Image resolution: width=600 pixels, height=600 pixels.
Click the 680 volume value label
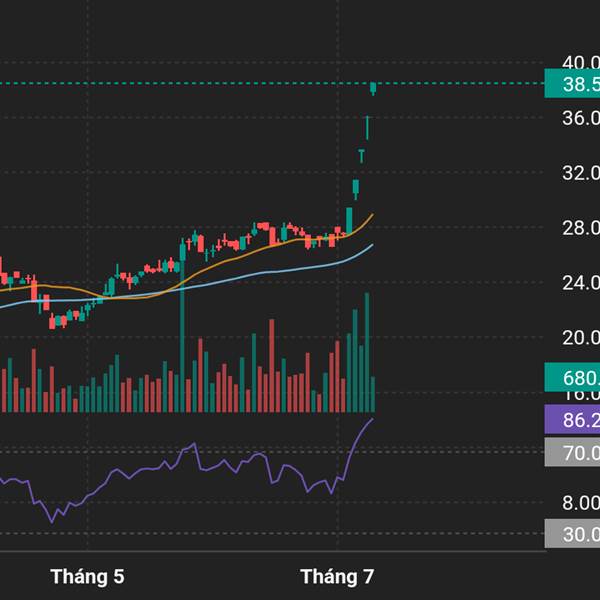coord(572,377)
